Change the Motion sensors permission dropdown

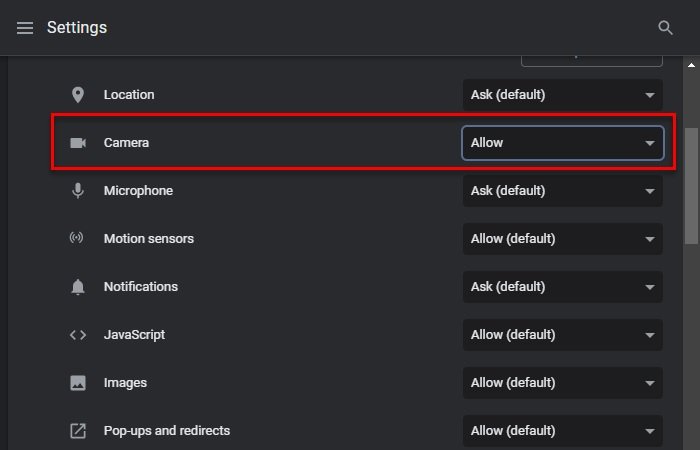click(x=562, y=239)
